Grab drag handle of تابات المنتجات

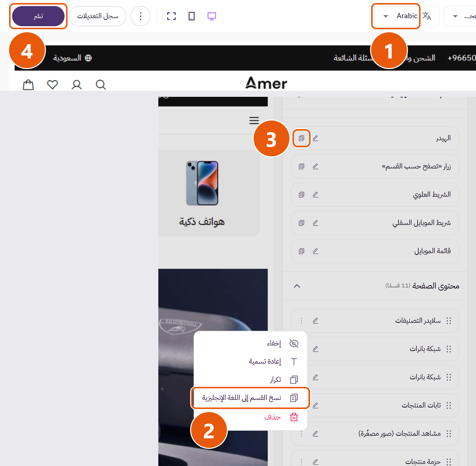coord(449,405)
